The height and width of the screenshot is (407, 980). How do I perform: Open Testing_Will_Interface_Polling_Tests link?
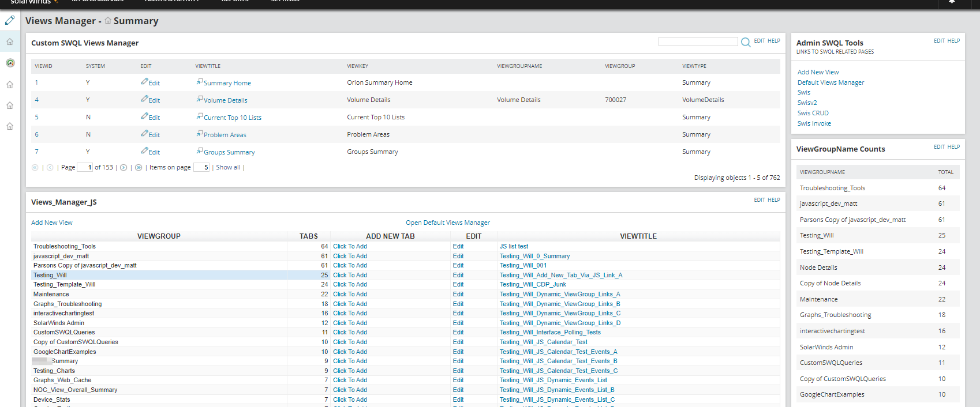(550, 332)
